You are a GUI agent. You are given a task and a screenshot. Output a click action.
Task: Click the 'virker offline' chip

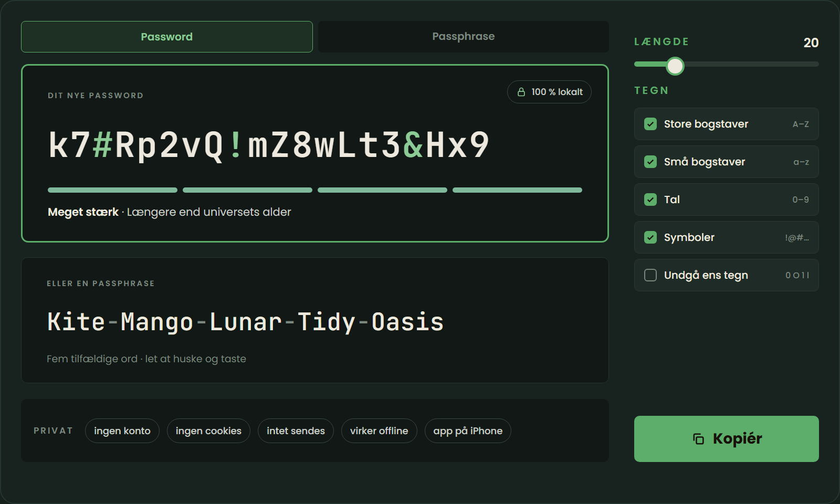[x=379, y=430]
